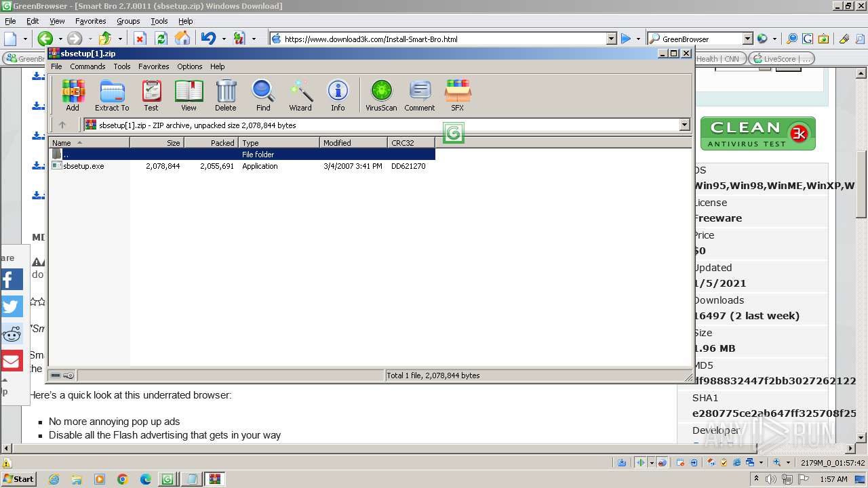
Task: Click the highlighter icon in GreenBrowser toolbar
Action: [x=844, y=39]
